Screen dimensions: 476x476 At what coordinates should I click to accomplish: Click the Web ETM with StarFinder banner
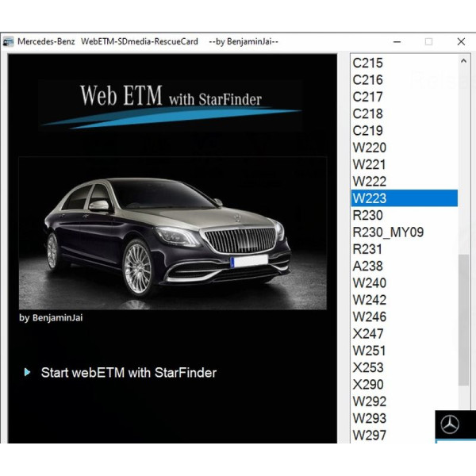tap(171, 101)
